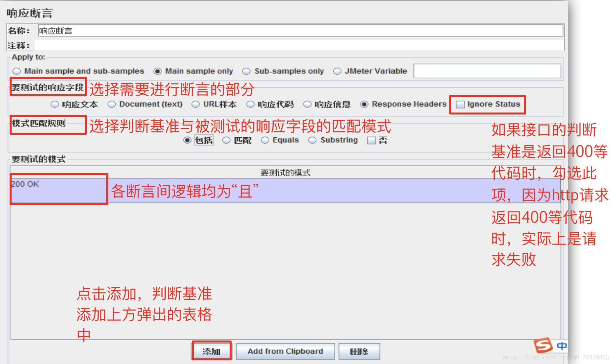Viewport: 613px width, 364px height.
Task: Select 包括 pattern matching rule
Action: tap(187, 140)
